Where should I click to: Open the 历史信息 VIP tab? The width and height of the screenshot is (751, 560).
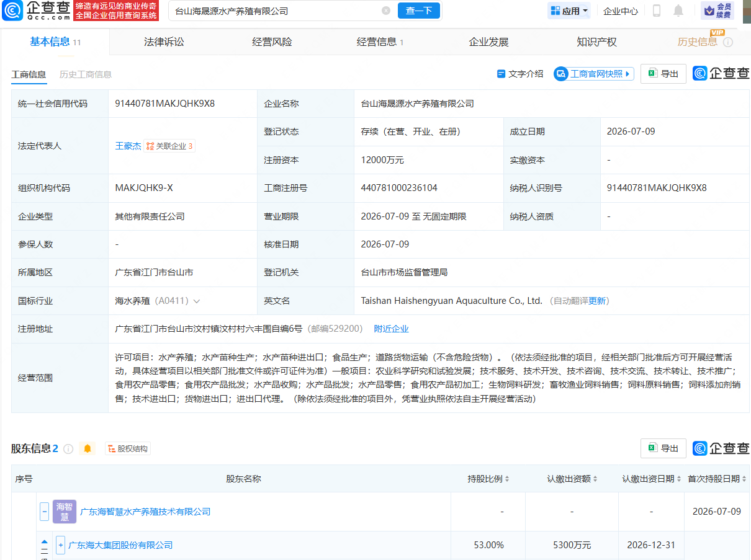click(698, 42)
